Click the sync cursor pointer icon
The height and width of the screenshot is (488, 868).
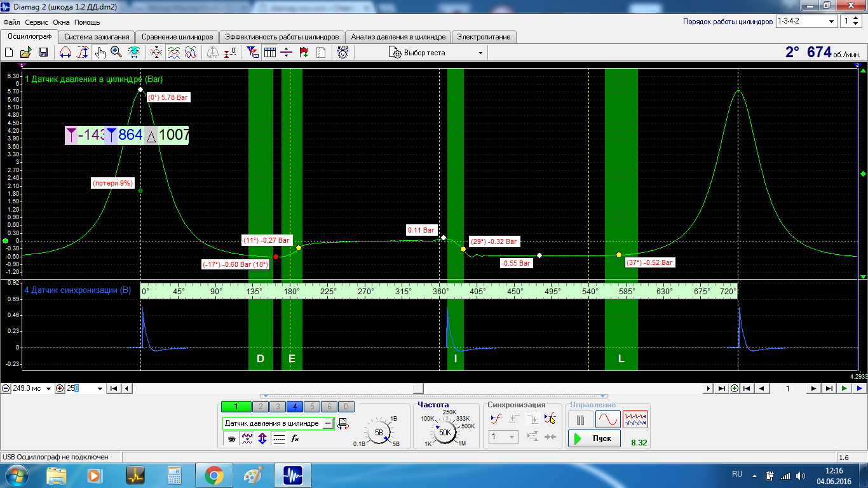[x=550, y=418]
